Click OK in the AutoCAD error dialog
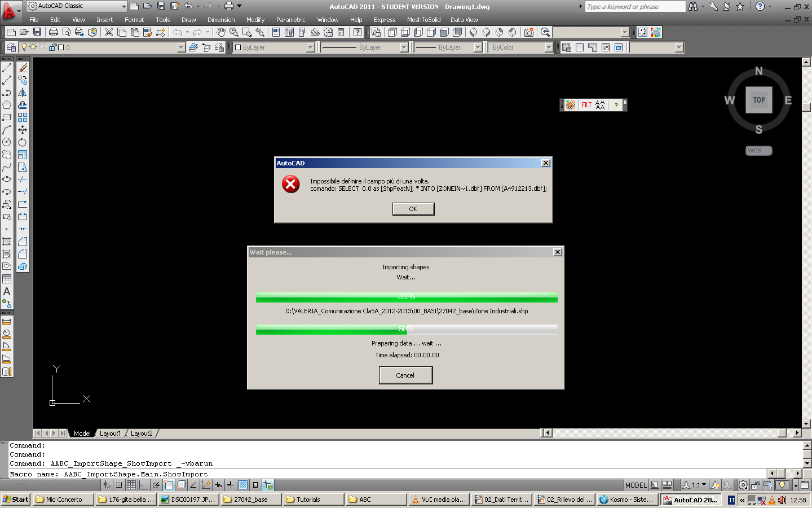This screenshot has width=812, height=508. pyautogui.click(x=413, y=209)
